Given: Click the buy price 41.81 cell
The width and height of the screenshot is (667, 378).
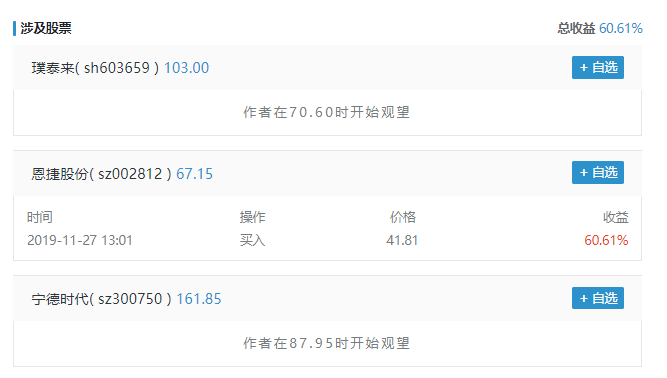Looking at the screenshot, I should (x=402, y=240).
